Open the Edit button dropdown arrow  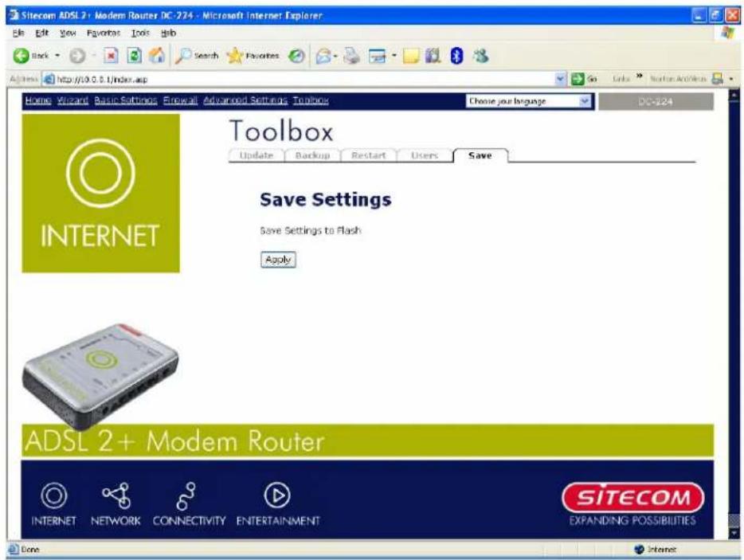[x=394, y=57]
